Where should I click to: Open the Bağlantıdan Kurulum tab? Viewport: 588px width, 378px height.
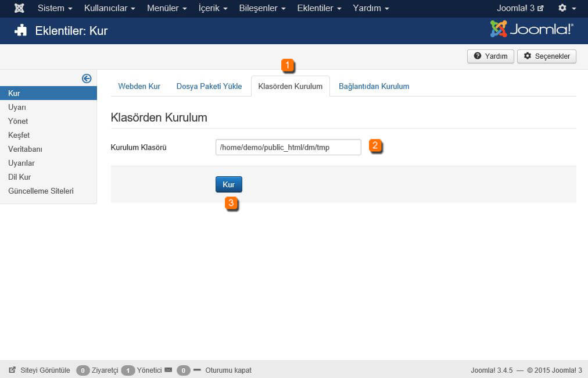[x=374, y=86]
